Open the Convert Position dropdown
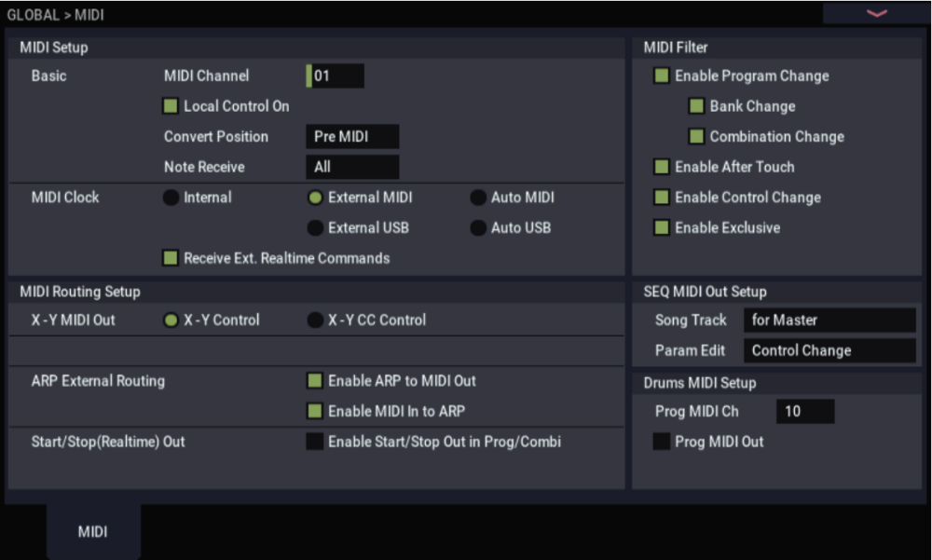The height and width of the screenshot is (560, 932). 352,137
